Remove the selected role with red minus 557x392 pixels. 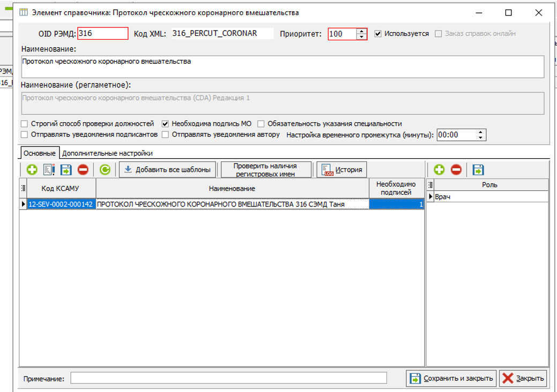(456, 169)
